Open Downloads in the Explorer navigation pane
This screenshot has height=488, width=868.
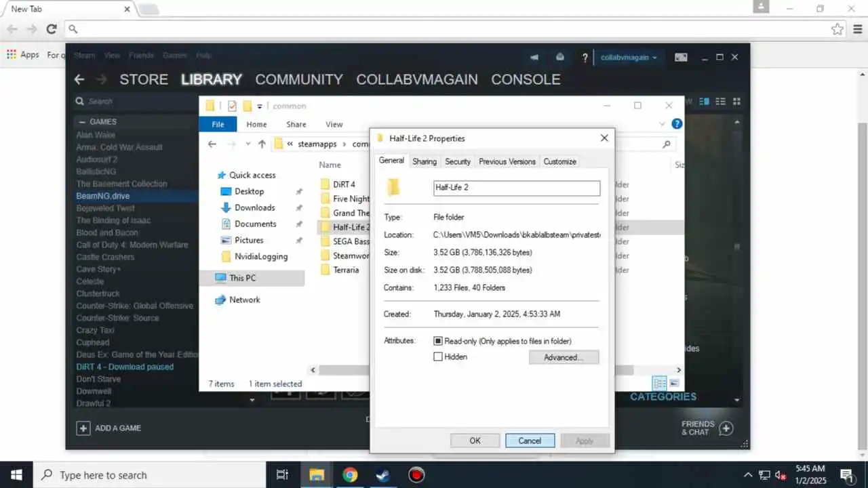click(x=255, y=207)
